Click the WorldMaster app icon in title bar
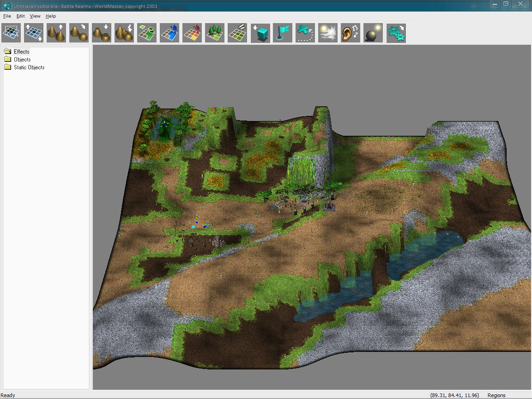The width and height of the screenshot is (532, 399). [x=7, y=6]
